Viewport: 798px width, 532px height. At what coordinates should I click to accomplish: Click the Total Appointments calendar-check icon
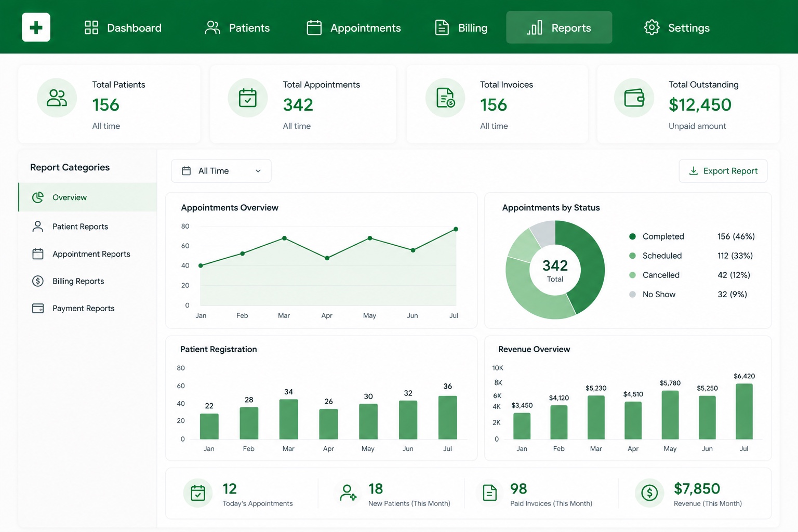248,98
